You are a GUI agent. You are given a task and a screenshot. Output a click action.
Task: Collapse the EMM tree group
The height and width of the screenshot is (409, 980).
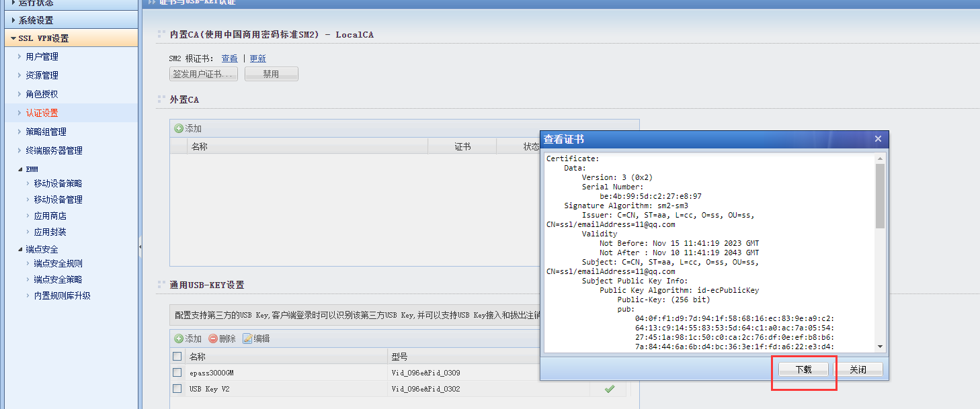pyautogui.click(x=19, y=169)
